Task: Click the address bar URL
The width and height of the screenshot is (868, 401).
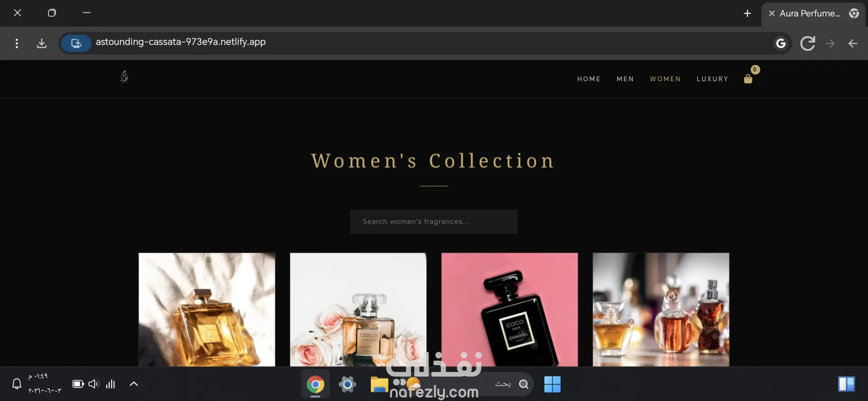Action: click(181, 42)
